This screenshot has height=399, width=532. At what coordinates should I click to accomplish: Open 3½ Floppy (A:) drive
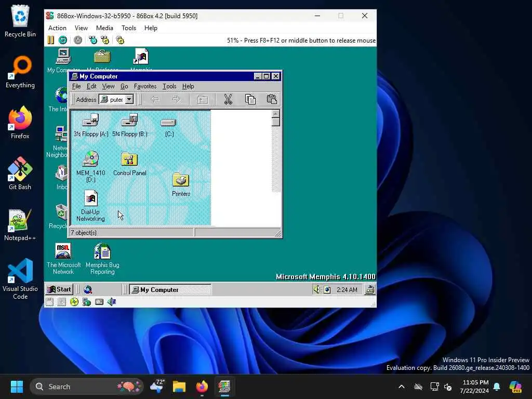[x=90, y=125]
